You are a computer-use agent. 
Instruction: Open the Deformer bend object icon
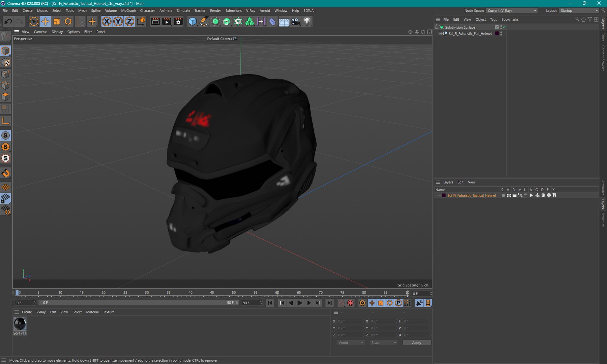[x=272, y=22]
